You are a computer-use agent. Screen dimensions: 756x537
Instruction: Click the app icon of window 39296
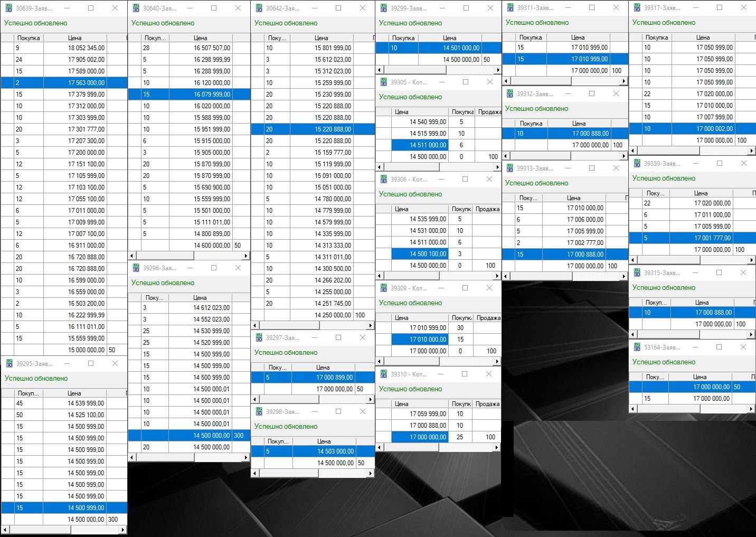coord(136,268)
